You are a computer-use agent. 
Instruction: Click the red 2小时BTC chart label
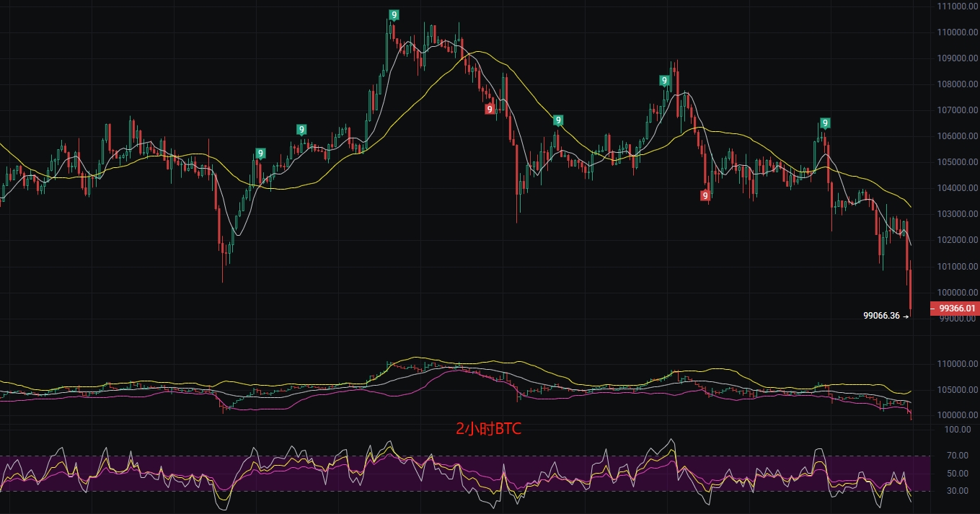488,429
